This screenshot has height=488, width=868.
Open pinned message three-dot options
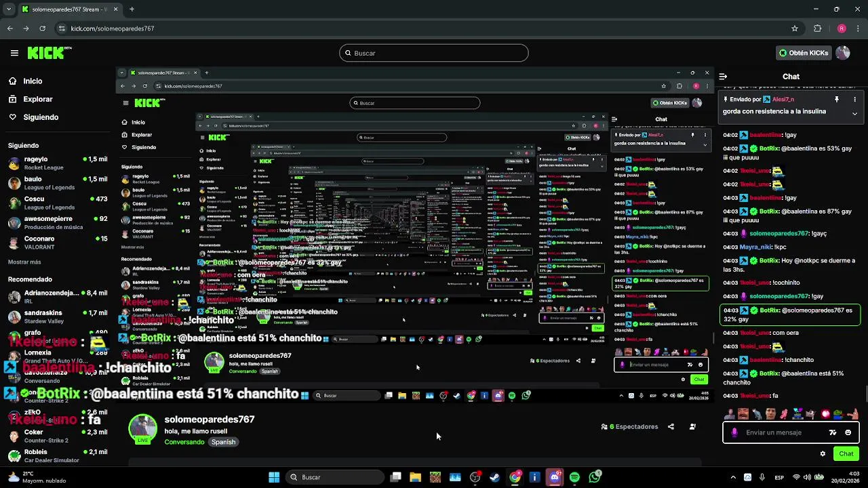point(854,99)
